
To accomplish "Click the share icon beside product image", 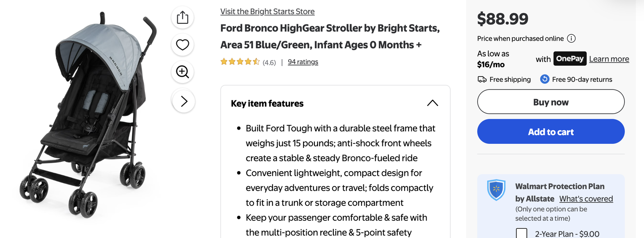I will [183, 17].
